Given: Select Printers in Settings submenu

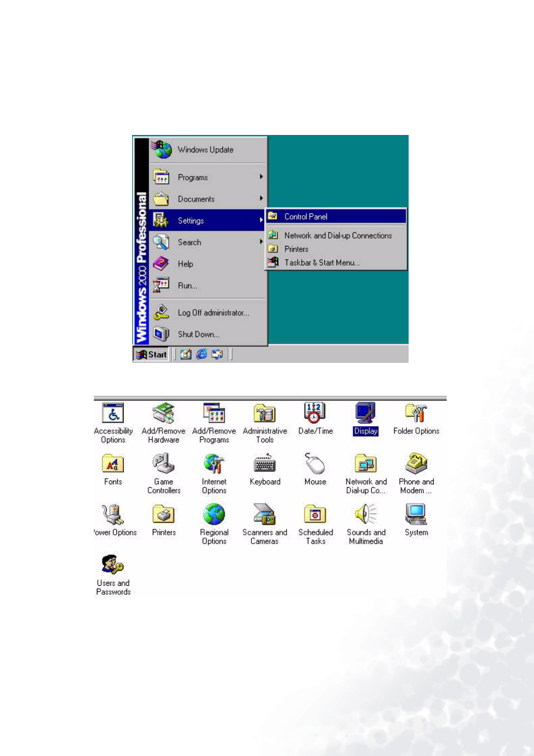Looking at the screenshot, I should [x=336, y=249].
